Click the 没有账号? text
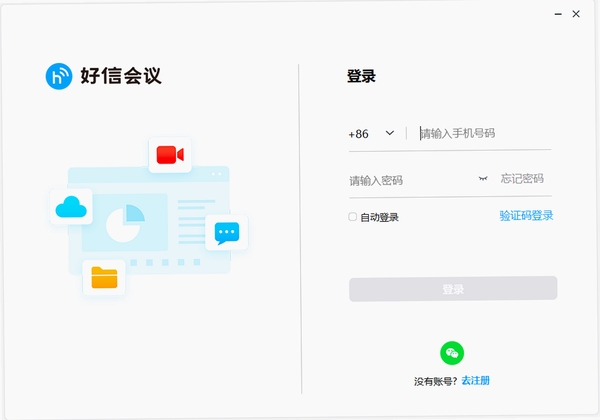Viewport: 600px width, 420px height. (436, 381)
